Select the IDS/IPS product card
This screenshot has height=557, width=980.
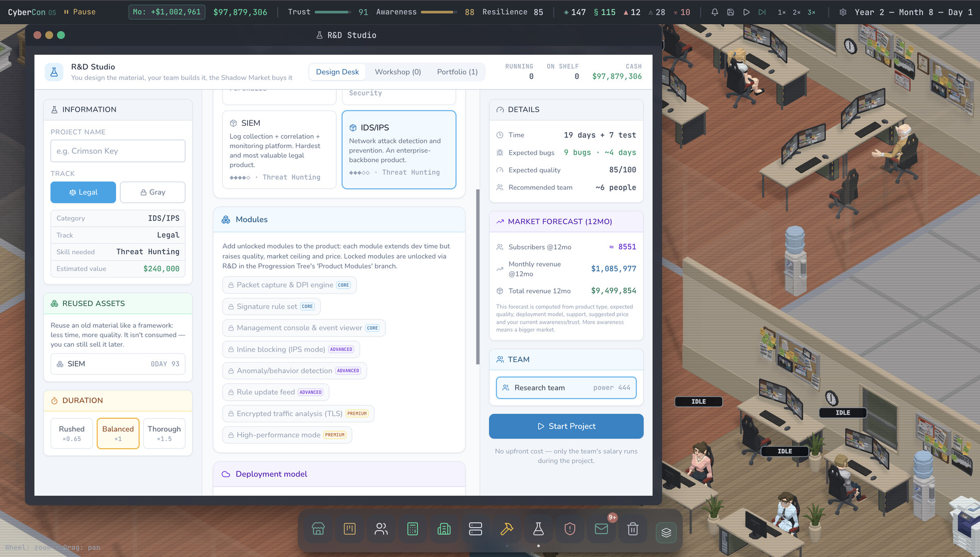[399, 150]
